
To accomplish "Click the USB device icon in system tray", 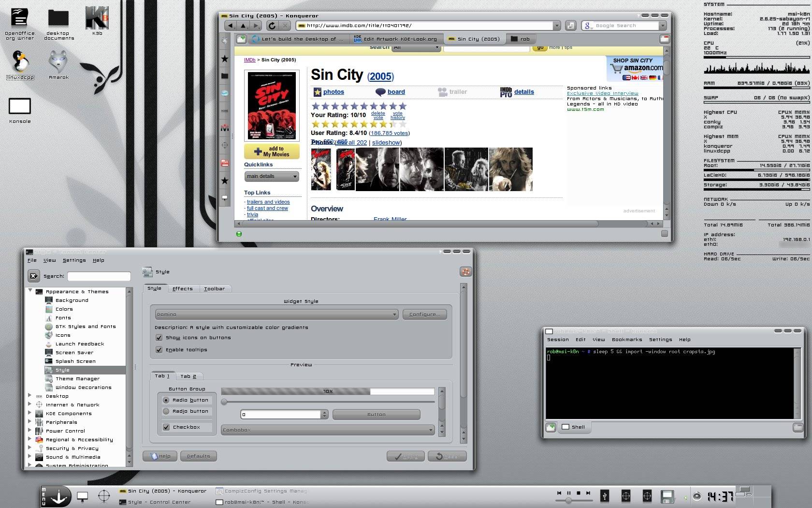I will click(x=604, y=496).
